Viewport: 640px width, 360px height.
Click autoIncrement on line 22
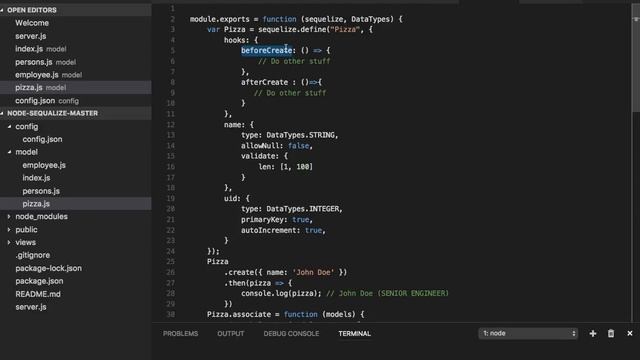[268, 230]
